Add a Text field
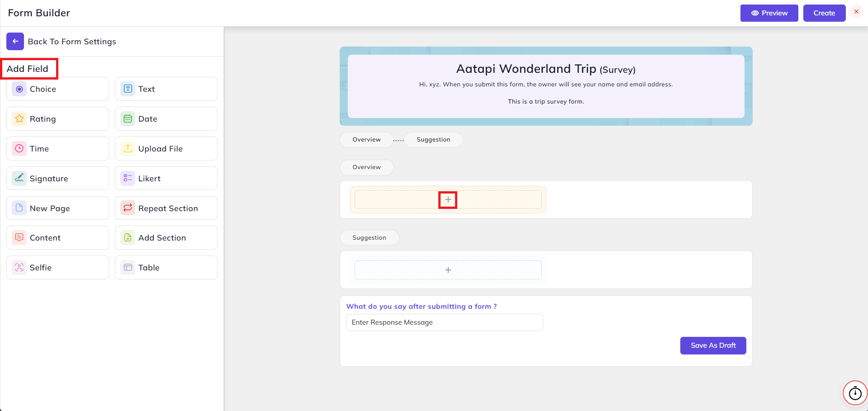 166,89
